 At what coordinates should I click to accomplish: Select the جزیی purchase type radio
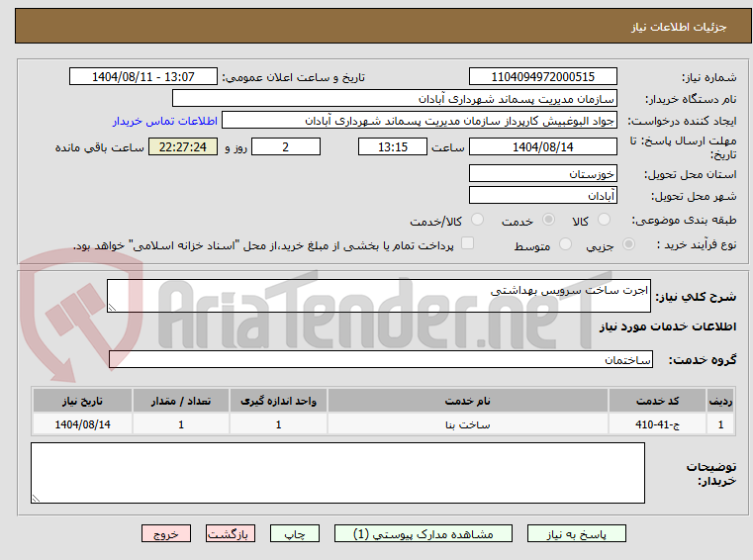pyautogui.click(x=628, y=244)
